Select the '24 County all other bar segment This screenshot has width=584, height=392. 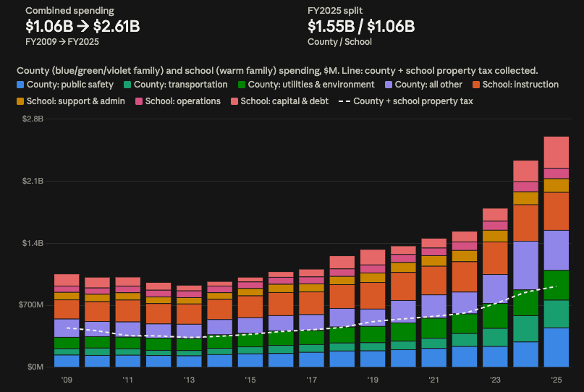pos(526,265)
